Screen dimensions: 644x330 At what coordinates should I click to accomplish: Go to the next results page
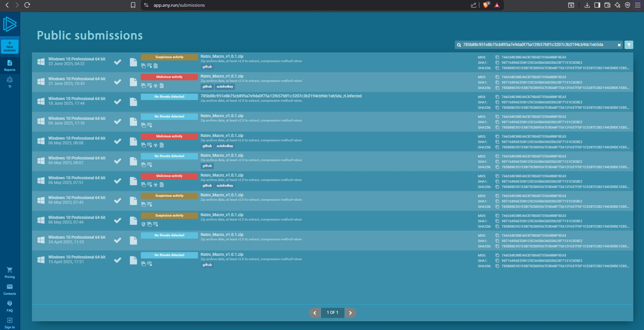pos(350,313)
